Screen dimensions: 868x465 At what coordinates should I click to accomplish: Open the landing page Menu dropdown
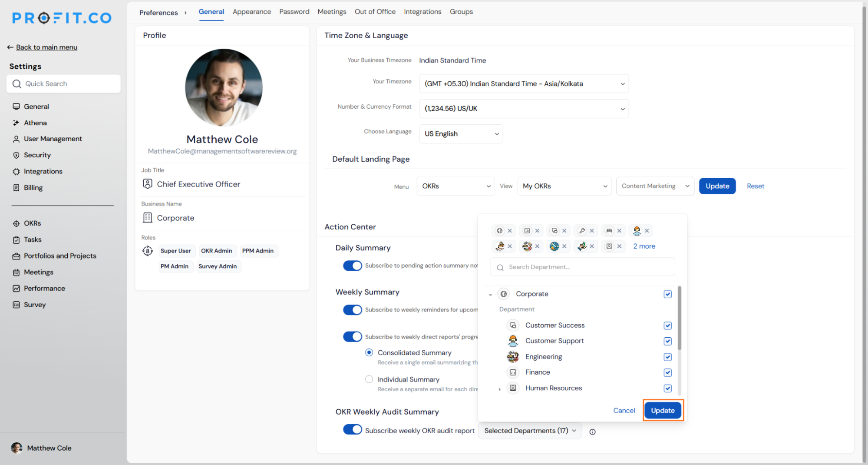(x=455, y=186)
